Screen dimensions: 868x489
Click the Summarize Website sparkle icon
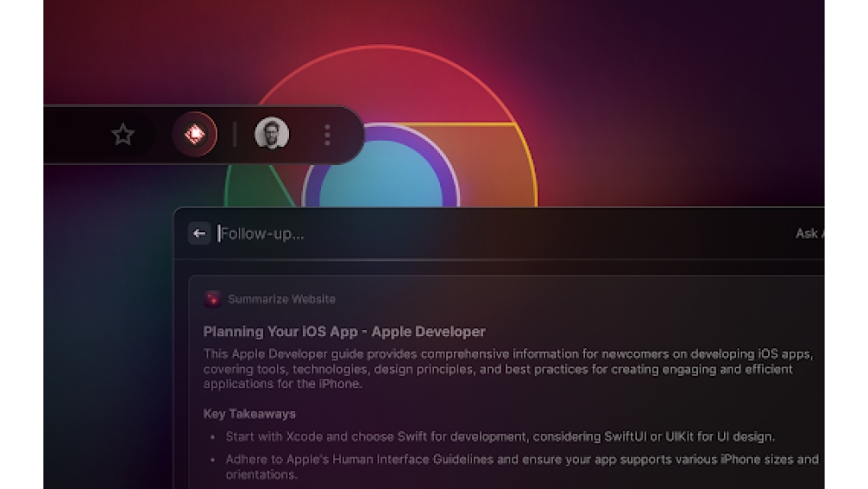(213, 299)
